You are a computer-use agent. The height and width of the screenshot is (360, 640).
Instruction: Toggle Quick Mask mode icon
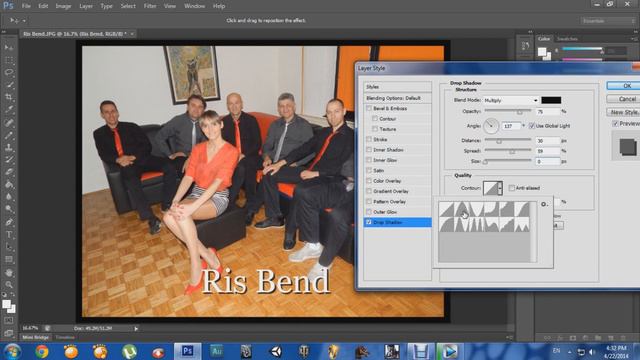pyautogui.click(x=9, y=321)
